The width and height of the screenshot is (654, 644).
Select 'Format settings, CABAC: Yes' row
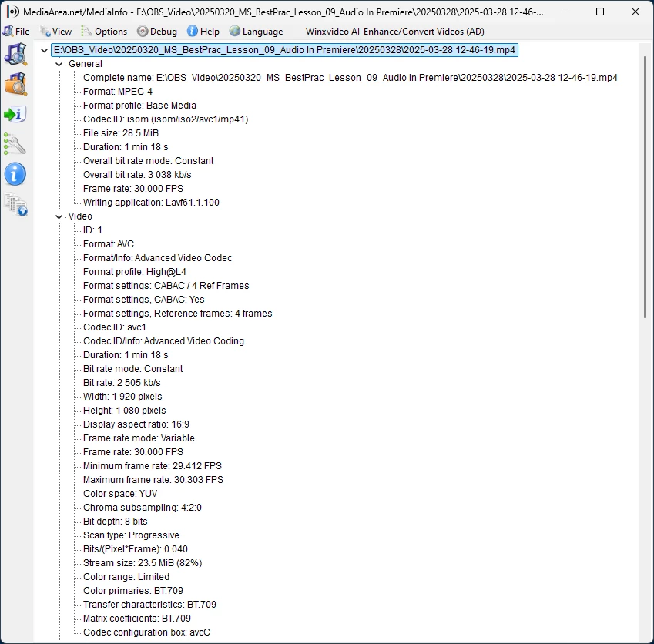(144, 300)
